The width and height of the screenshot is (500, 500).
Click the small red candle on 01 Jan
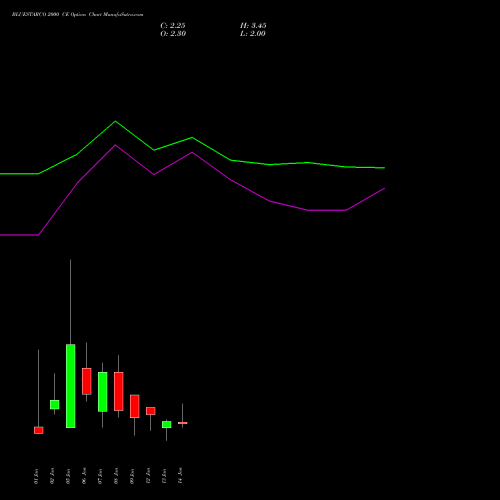pos(39,430)
